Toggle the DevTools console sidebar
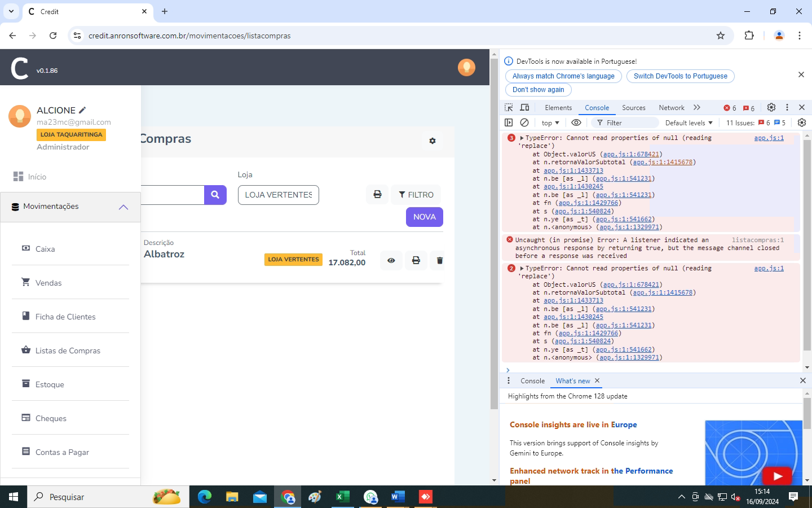 click(509, 122)
